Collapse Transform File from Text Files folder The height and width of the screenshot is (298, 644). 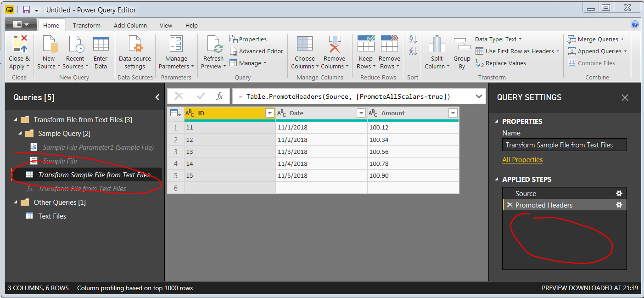click(x=15, y=120)
